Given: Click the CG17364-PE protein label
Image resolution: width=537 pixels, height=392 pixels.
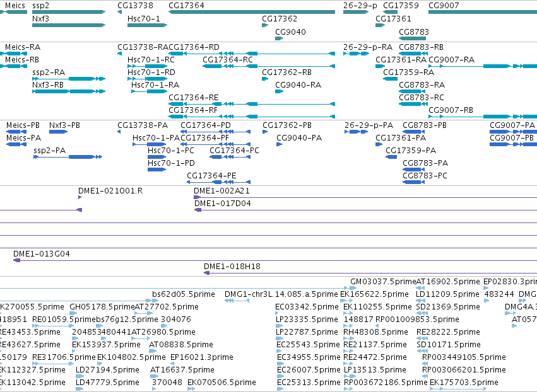Looking at the screenshot, I should [211, 176].
